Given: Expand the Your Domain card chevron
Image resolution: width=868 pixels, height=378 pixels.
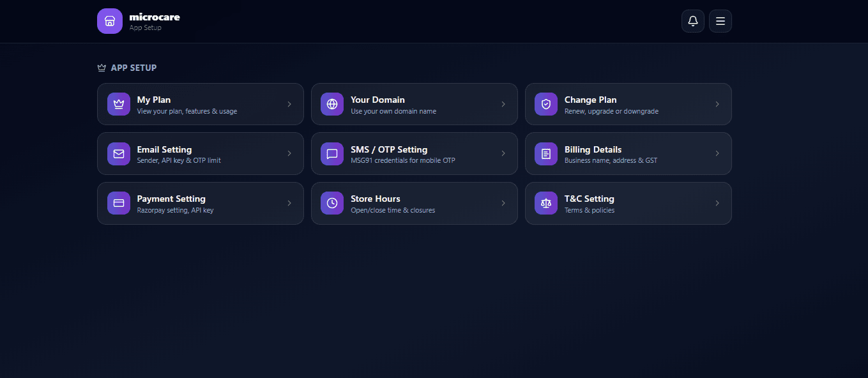Looking at the screenshot, I should point(503,104).
